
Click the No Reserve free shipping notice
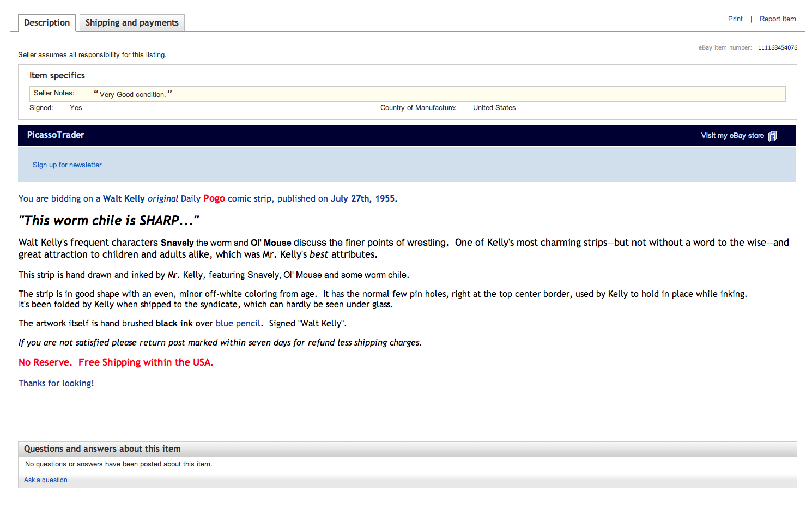coord(116,362)
